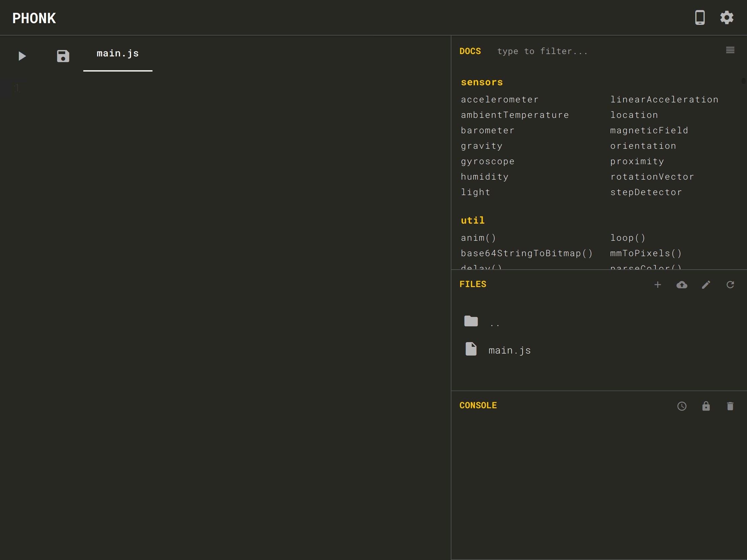
Task: Upload a file with cloud icon
Action: click(682, 285)
